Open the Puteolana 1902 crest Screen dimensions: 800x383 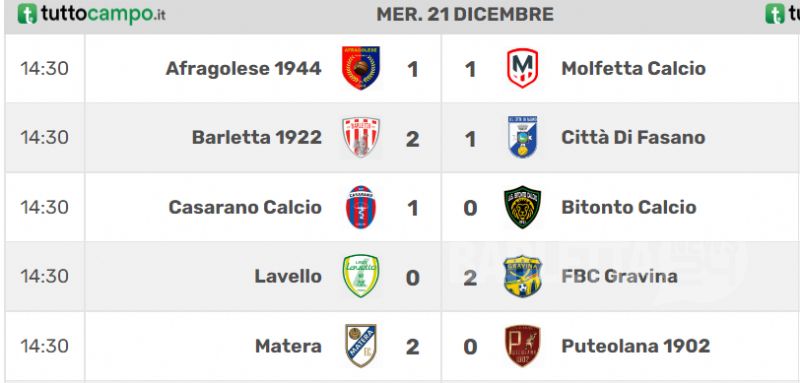tap(522, 345)
